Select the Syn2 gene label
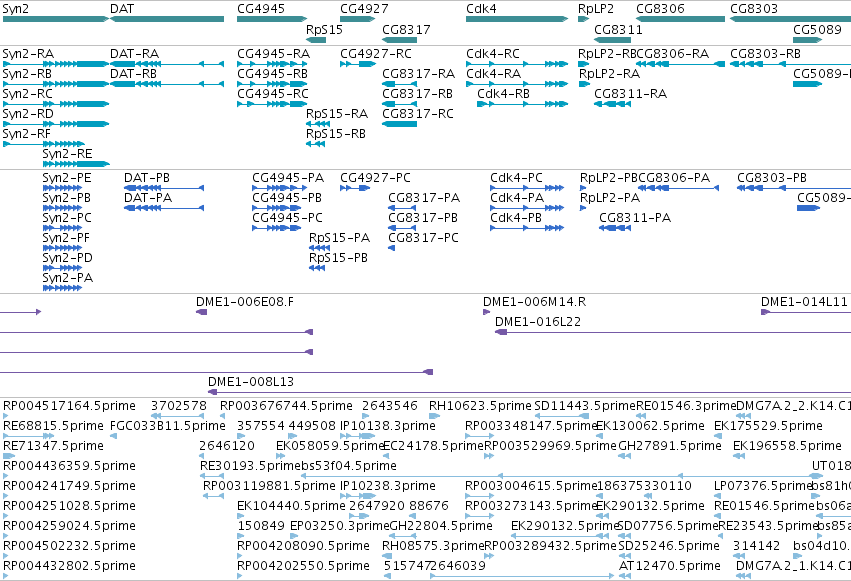851x581 pixels. tap(16, 9)
